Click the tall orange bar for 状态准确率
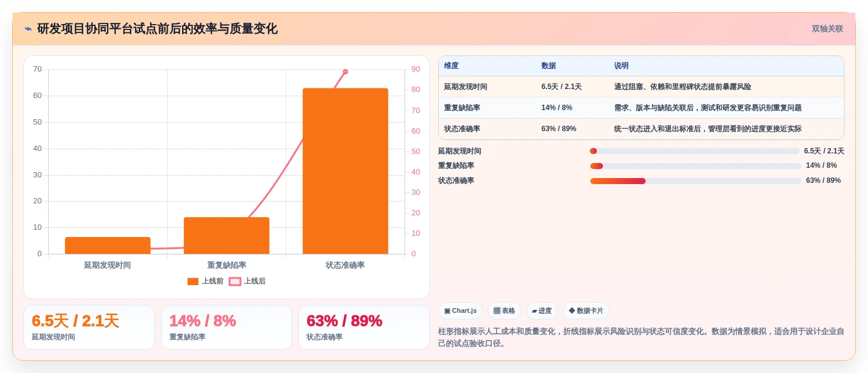 point(346,171)
